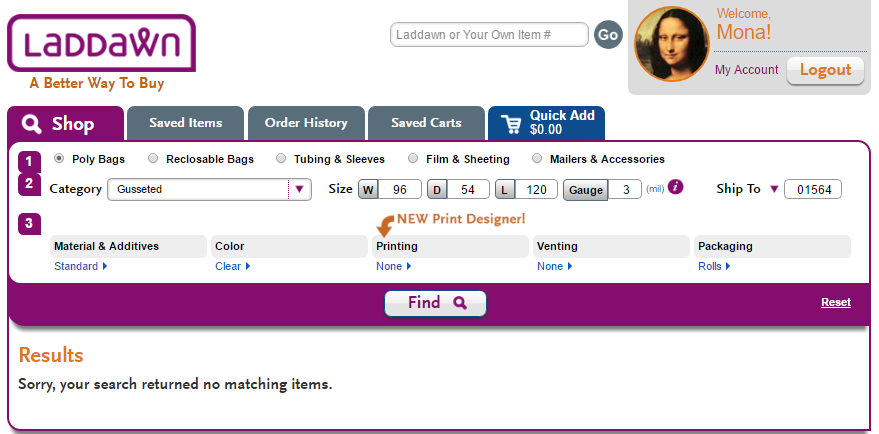
Task: Click the NEW Print Designer text
Action: pos(461,219)
